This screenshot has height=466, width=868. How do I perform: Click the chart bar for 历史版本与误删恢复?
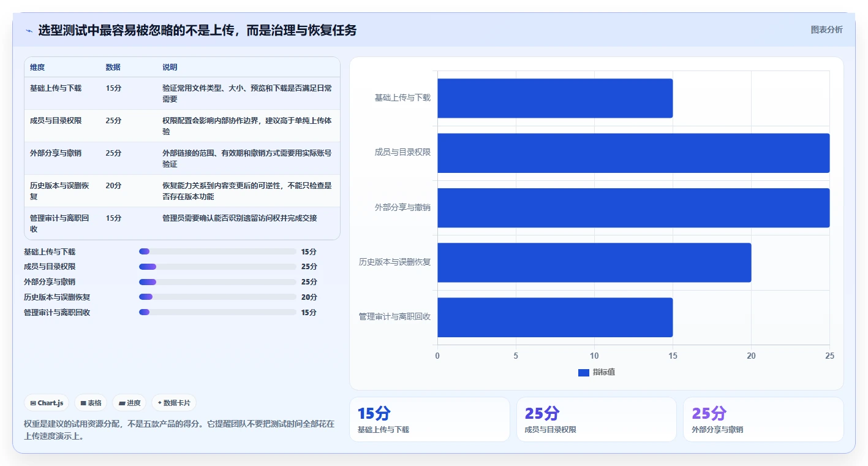click(594, 262)
